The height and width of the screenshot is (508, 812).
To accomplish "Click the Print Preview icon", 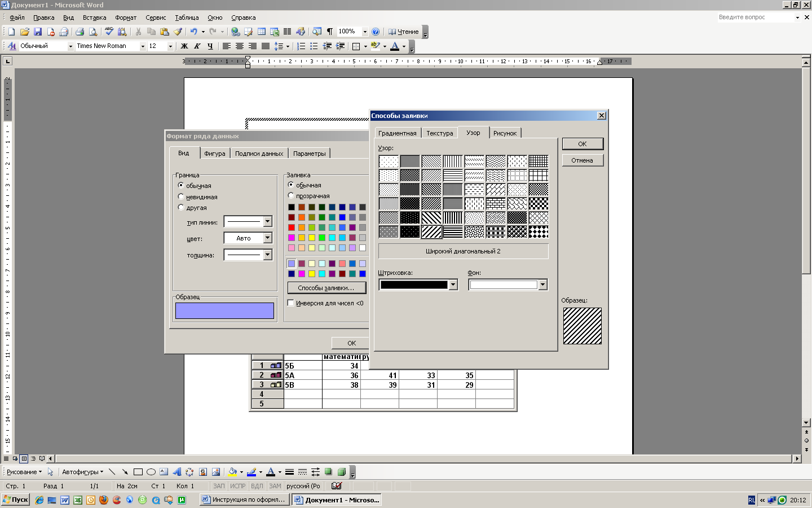I will (93, 32).
